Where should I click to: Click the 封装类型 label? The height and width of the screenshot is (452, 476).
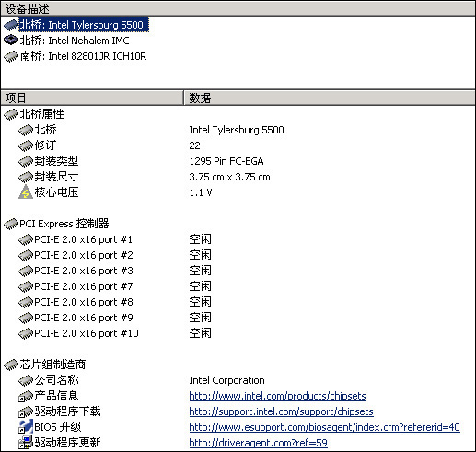56,161
